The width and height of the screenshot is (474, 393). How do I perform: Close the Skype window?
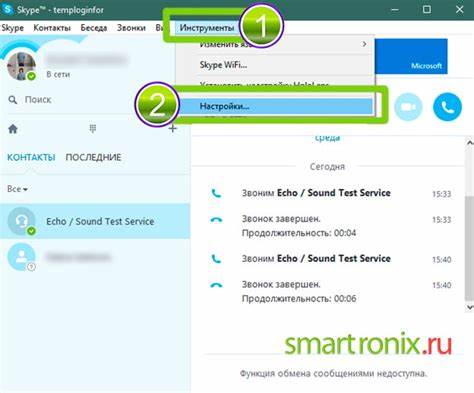click(459, 9)
